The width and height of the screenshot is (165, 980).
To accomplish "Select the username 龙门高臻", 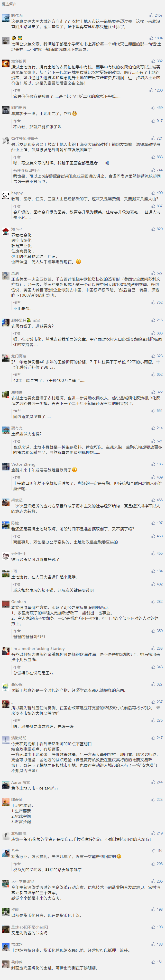I will [x=18, y=356].
